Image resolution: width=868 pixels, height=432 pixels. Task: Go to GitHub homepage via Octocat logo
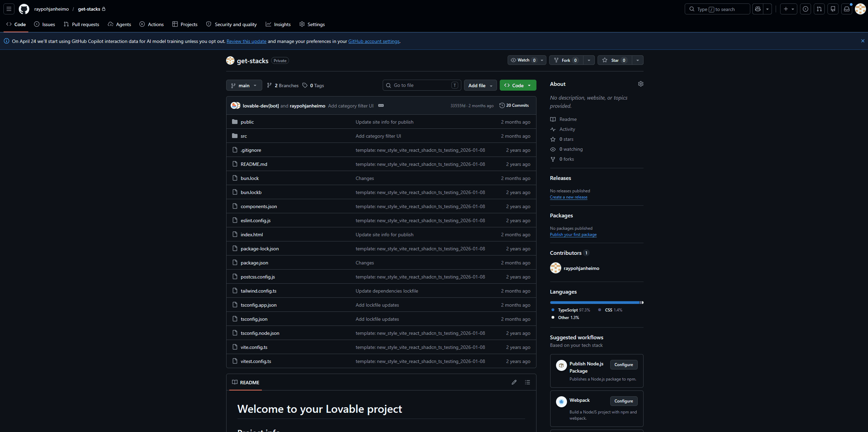click(x=24, y=9)
